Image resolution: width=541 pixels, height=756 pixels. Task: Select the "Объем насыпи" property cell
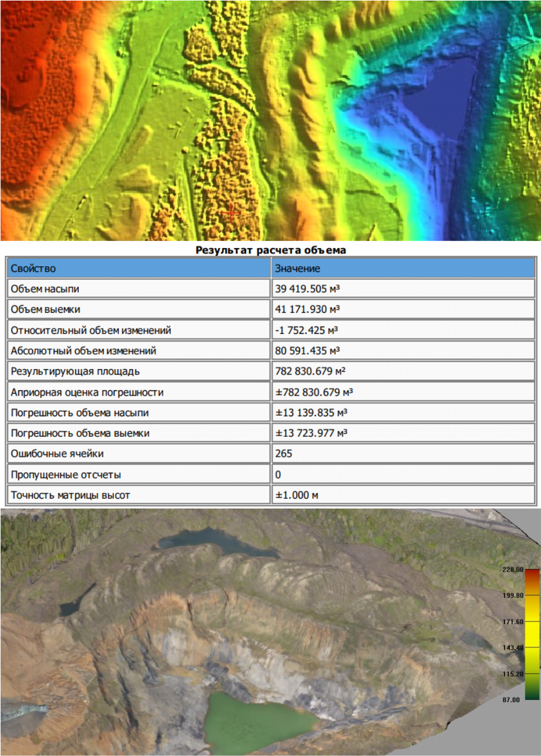139,289
